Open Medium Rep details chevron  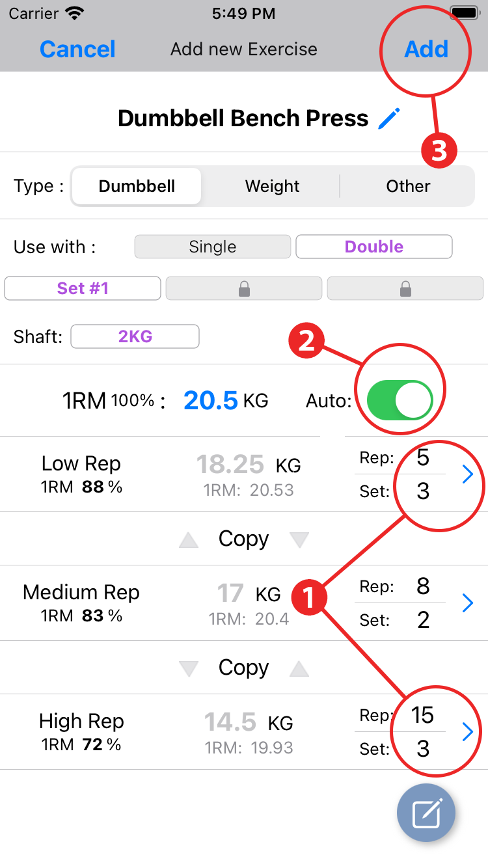pos(467,603)
